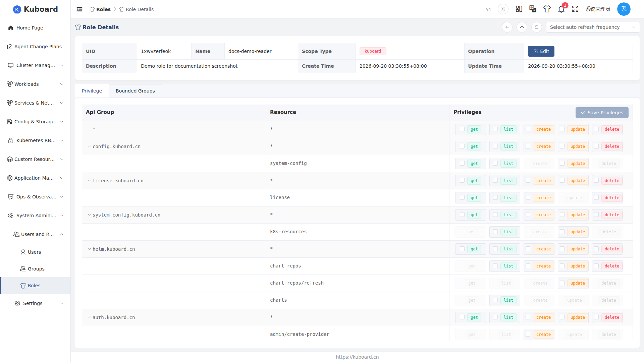Click the theme toggle sun icon

tap(503, 9)
